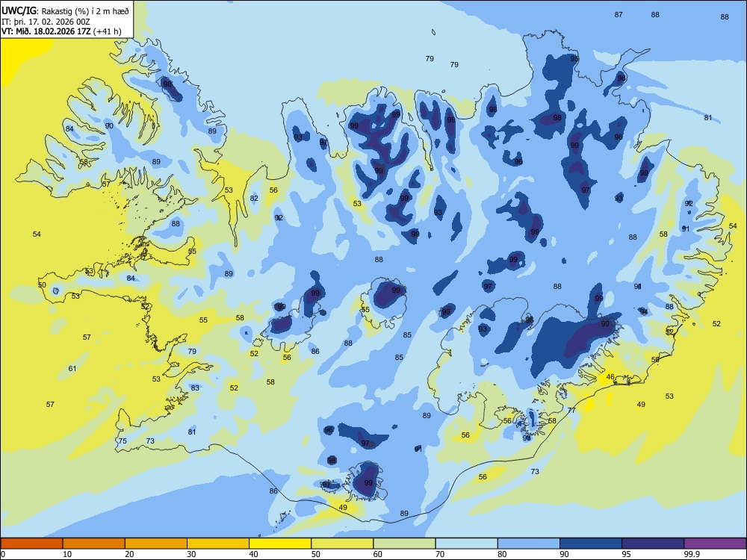This screenshot has width=747, height=560.
Task: Click the purple legend swatch above 99.9
Action: [x=715, y=544]
